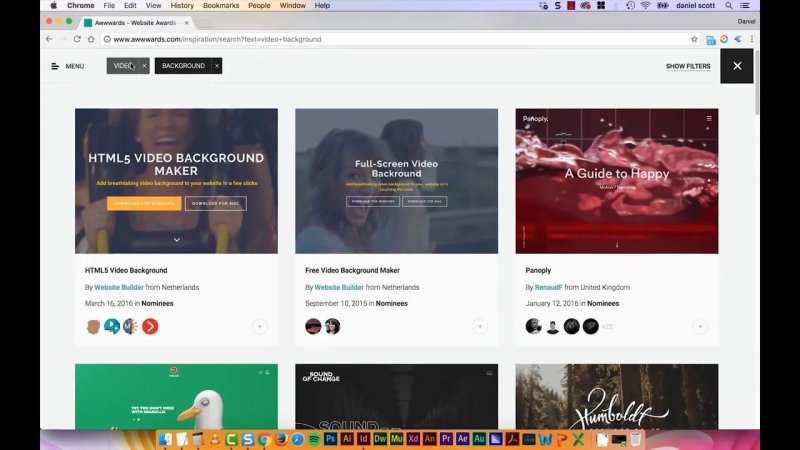Launch Dreamweaver from the dock
This screenshot has width=800, height=450.
pos(380,439)
